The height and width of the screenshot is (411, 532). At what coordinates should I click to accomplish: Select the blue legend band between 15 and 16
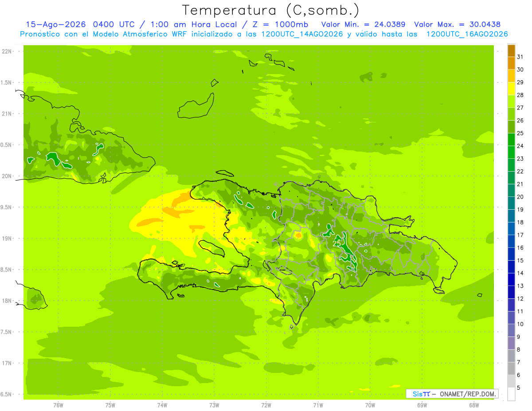coord(511,254)
